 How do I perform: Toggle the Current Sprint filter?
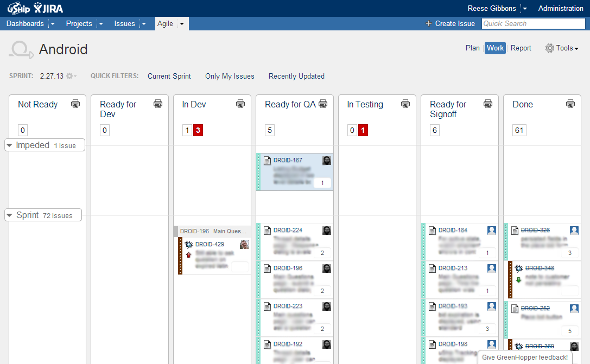pyautogui.click(x=169, y=76)
